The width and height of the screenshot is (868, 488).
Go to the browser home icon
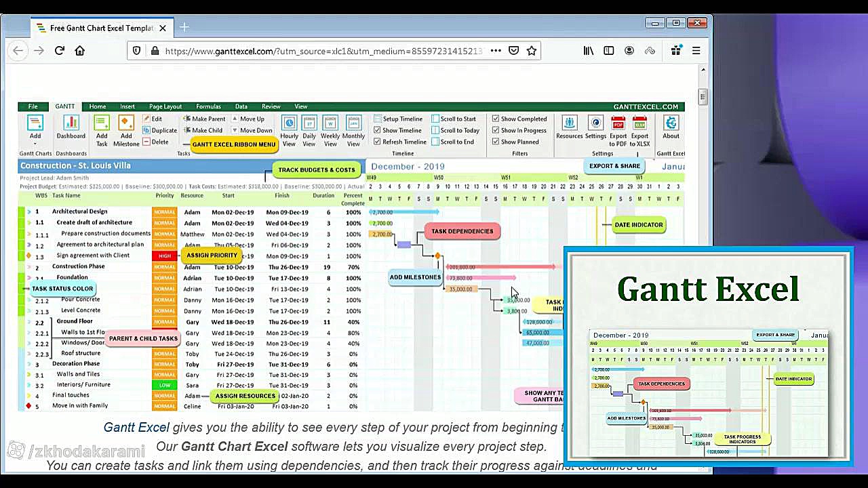pos(79,51)
